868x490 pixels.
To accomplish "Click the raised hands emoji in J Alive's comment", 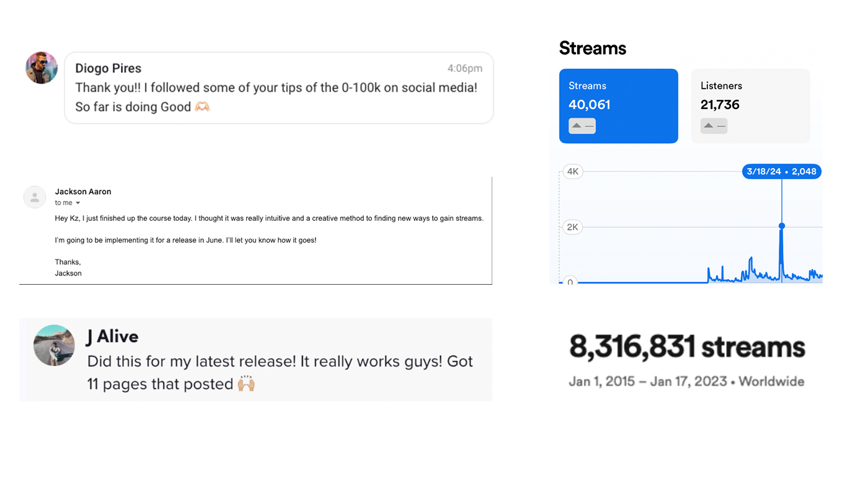I will click(x=246, y=384).
